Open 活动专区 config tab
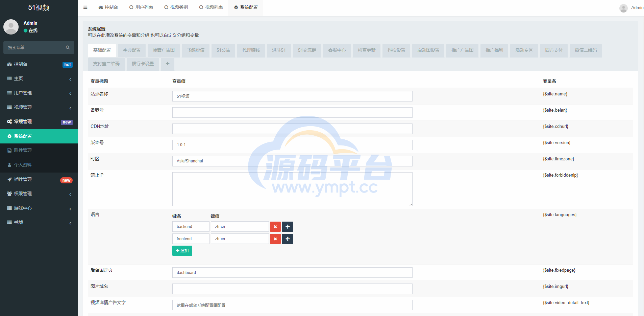Screen dimensions: 644x316 tap(524, 50)
